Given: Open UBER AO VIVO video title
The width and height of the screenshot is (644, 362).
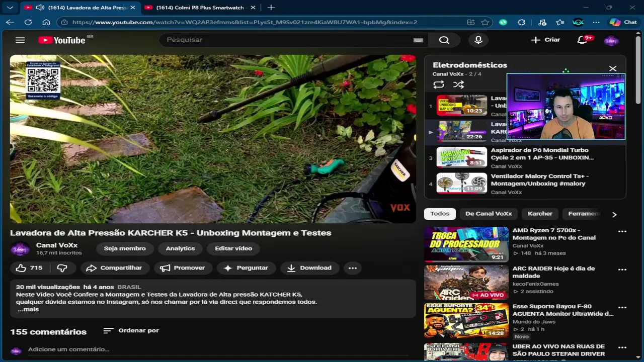Looking at the screenshot, I should [558, 350].
